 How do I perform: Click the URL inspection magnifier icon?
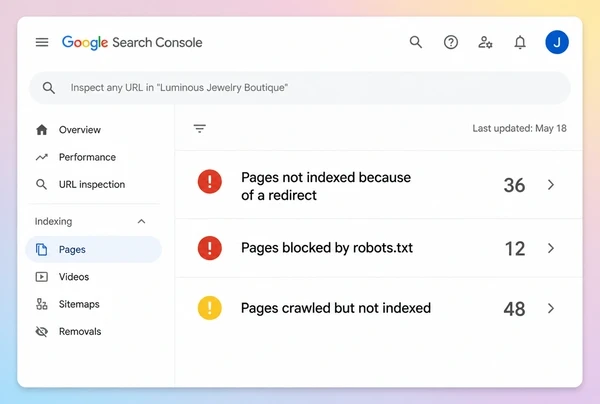click(x=41, y=184)
